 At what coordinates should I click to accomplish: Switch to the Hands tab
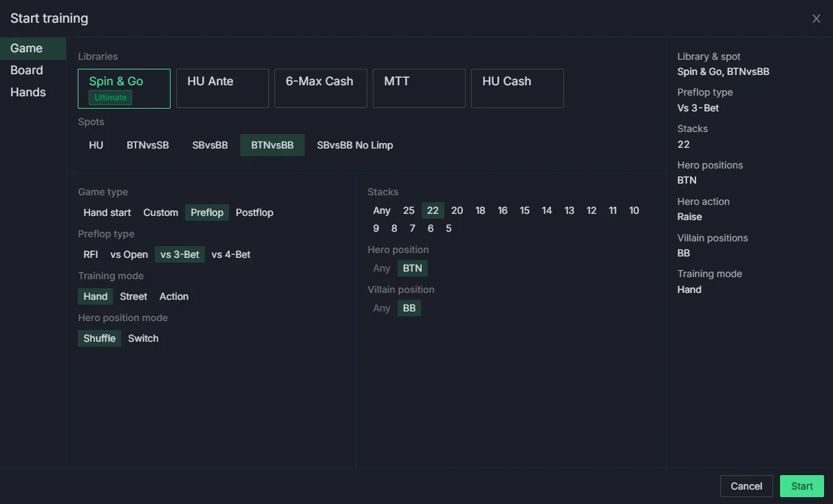tap(33, 92)
